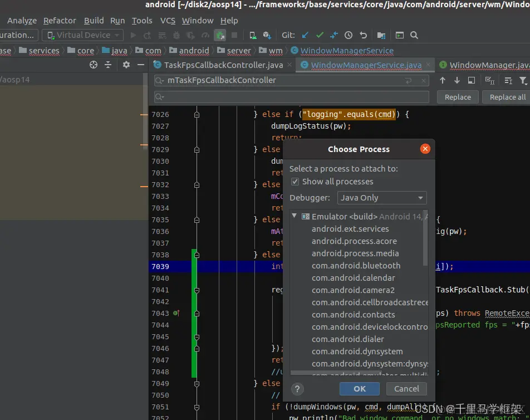This screenshot has height=420, width=530.
Task: Open the Build menu
Action: (94, 21)
